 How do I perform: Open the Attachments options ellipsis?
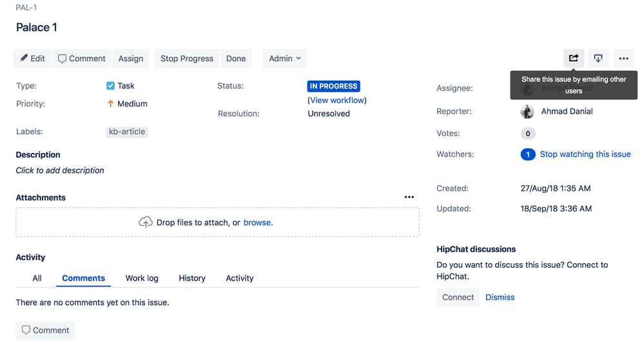409,197
